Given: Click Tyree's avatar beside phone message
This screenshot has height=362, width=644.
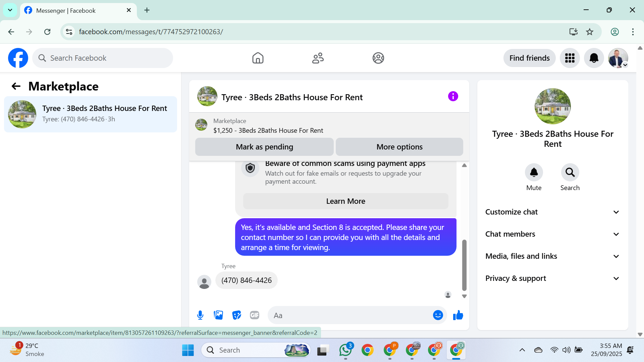Looking at the screenshot, I should point(204,282).
